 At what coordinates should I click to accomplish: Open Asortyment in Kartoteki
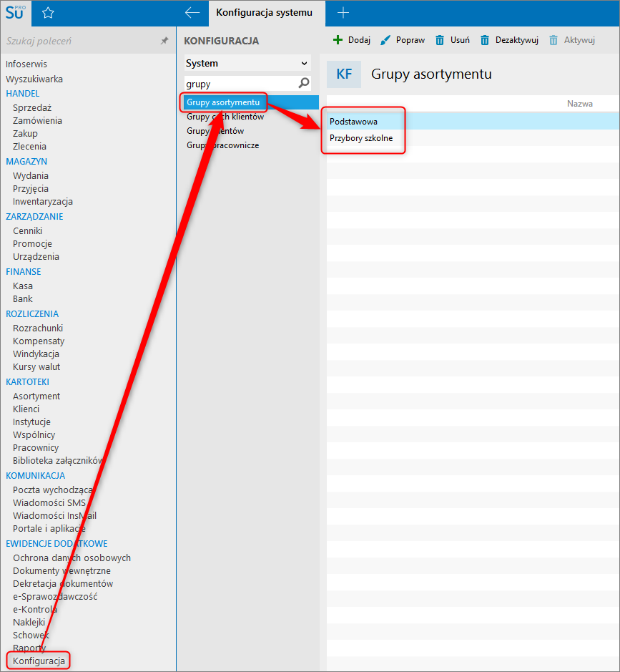36,396
